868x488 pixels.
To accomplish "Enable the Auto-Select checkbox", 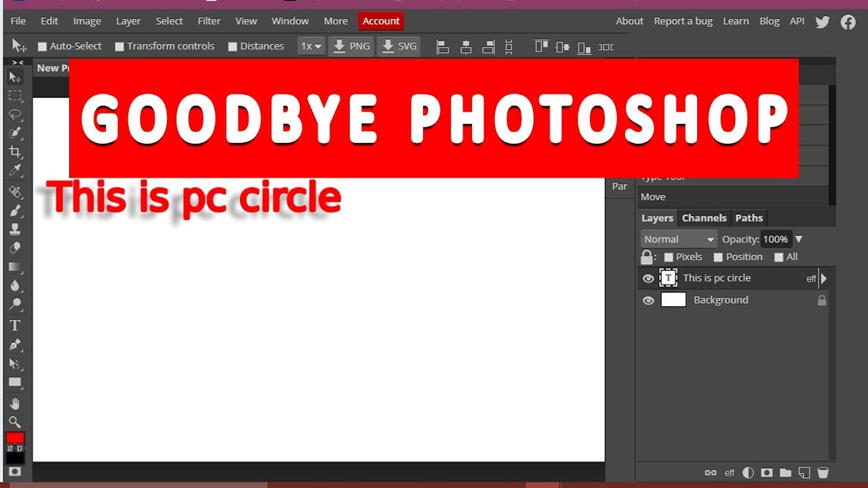I will click(x=42, y=47).
